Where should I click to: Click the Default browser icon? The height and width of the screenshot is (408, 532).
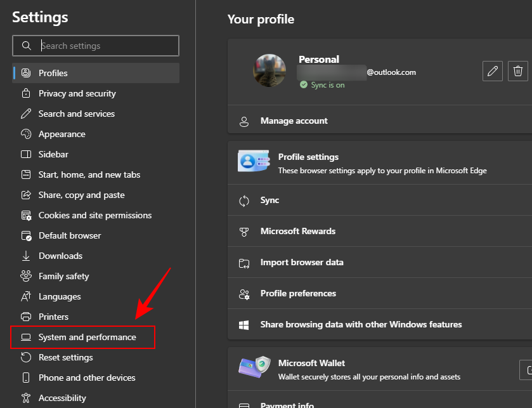tap(26, 235)
